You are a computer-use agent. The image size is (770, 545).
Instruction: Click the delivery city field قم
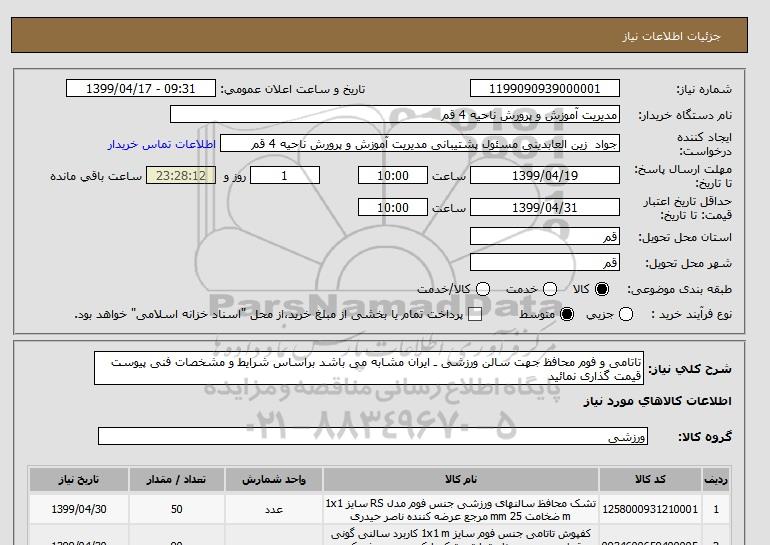click(545, 262)
